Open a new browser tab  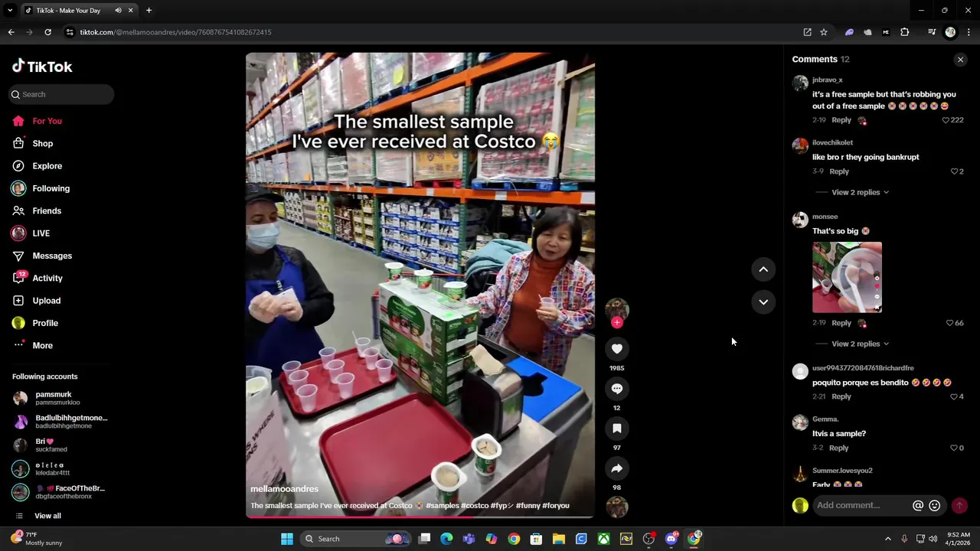(149, 11)
